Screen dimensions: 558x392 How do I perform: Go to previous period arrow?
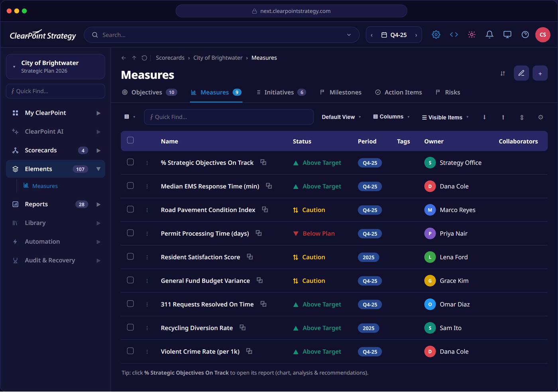point(372,35)
